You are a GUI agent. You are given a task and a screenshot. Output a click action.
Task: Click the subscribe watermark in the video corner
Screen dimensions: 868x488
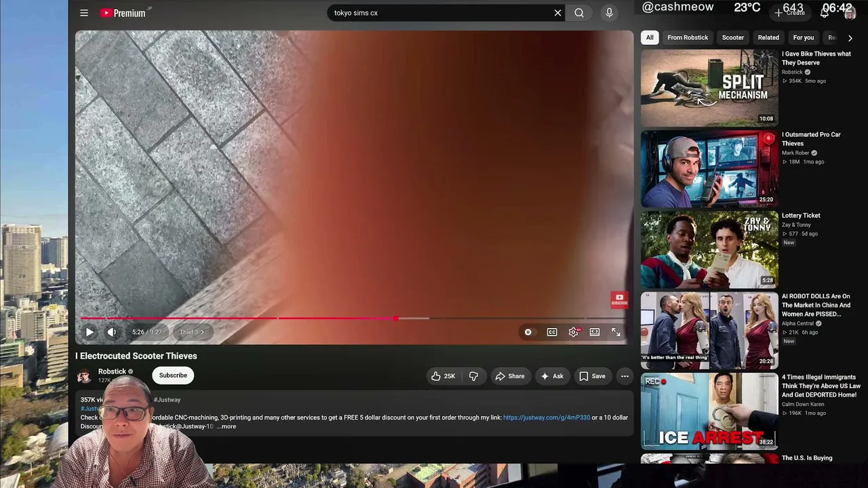[x=619, y=300]
